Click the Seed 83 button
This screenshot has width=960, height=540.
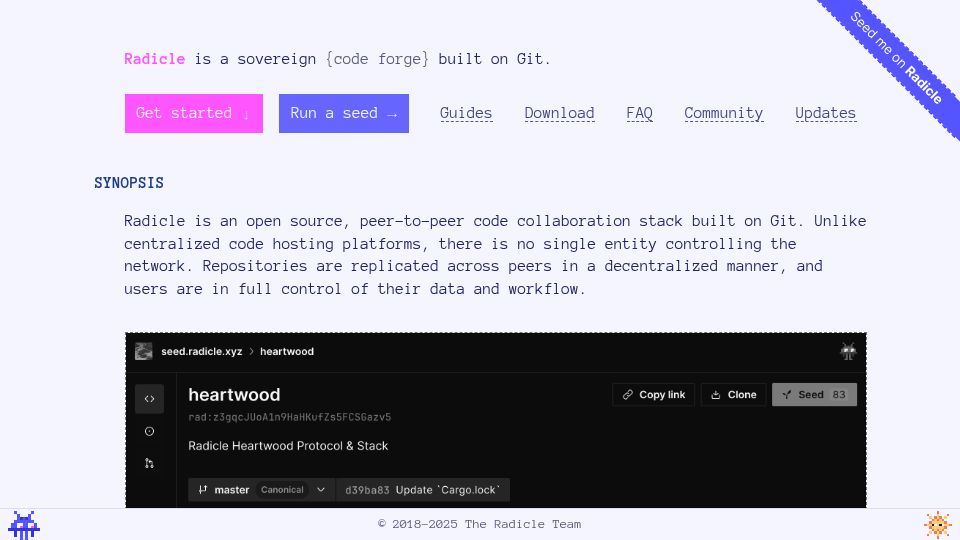coord(814,395)
